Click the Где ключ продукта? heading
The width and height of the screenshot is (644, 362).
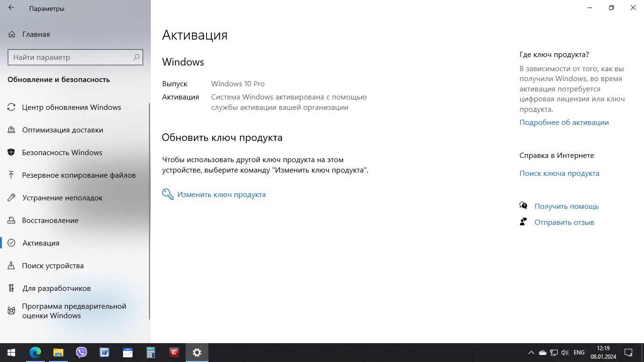pos(554,55)
